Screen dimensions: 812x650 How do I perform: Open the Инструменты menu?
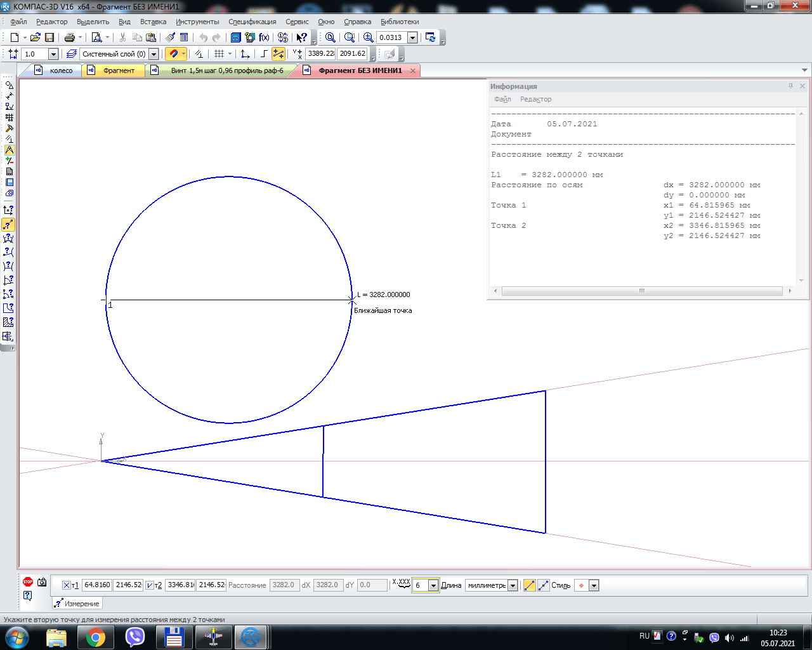(197, 22)
